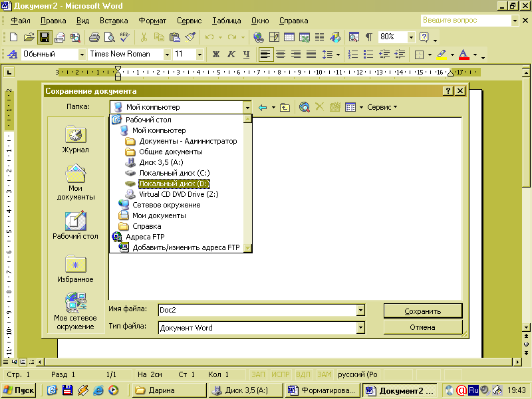Click the red font color button
This screenshot has width=532, height=399.
tap(464, 55)
